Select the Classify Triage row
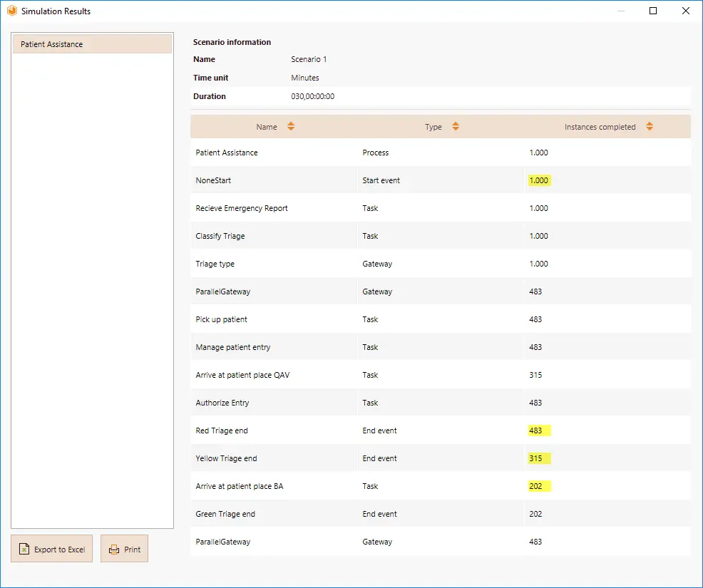Screen dimensions: 703x588 [x=441, y=236]
